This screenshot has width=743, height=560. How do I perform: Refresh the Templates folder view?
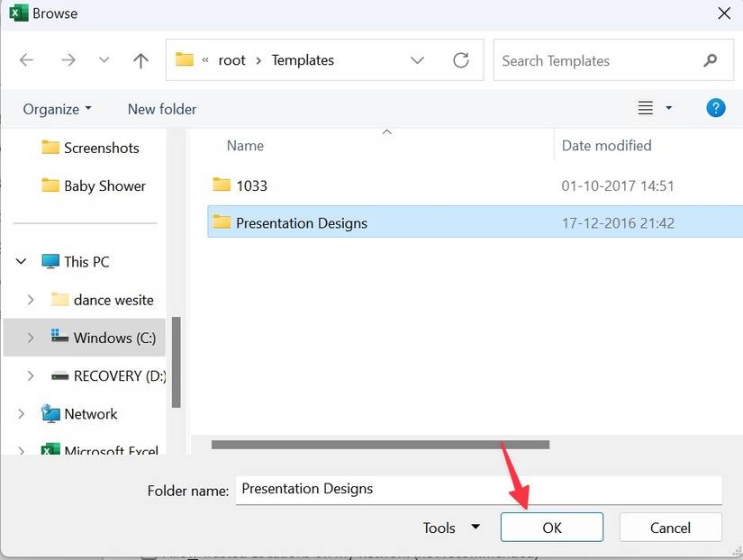click(460, 59)
